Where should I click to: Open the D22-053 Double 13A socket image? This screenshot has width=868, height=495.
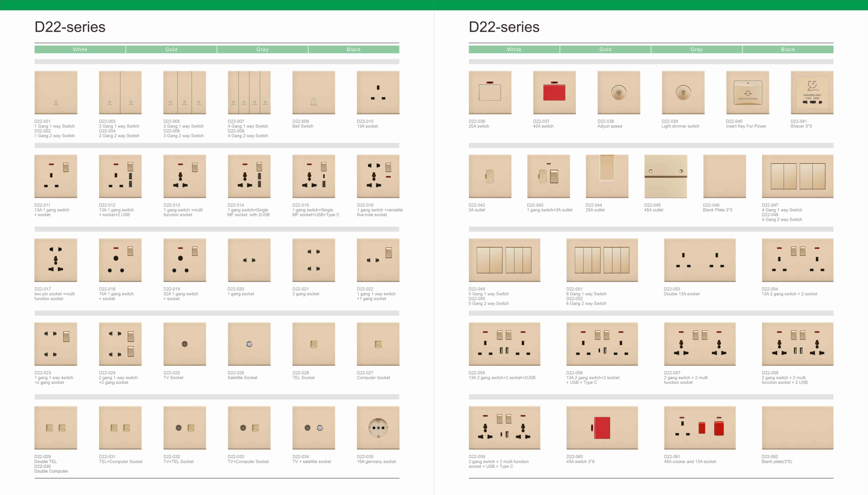[x=700, y=260]
